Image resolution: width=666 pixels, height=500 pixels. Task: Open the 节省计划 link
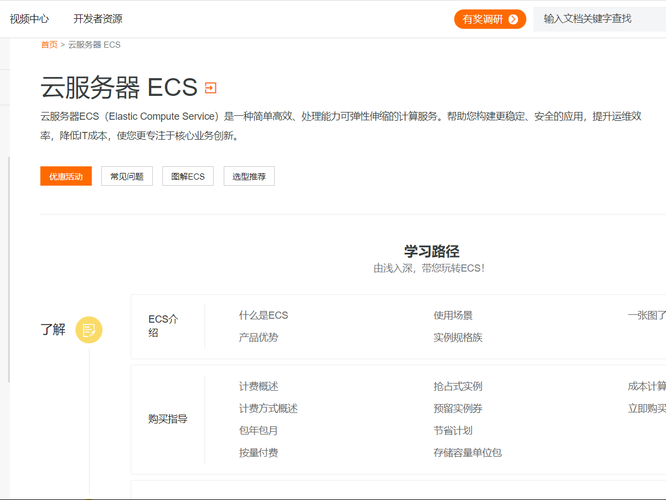[x=453, y=430]
